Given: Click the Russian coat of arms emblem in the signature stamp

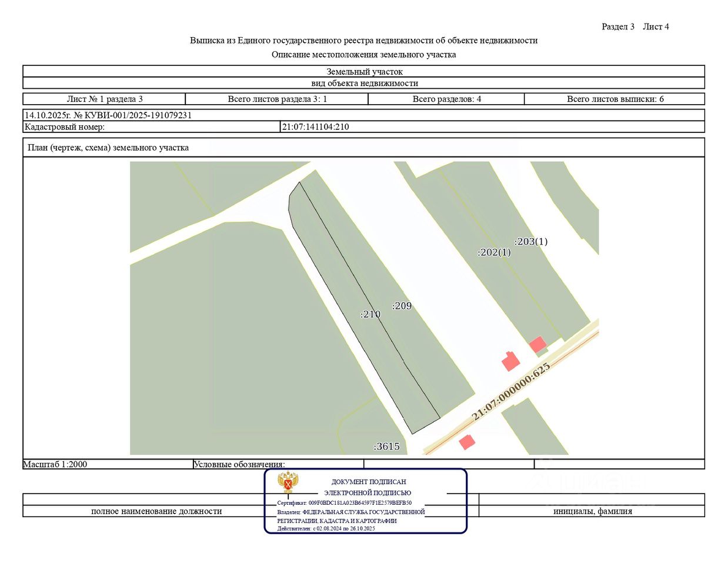Looking at the screenshot, I should (288, 482).
